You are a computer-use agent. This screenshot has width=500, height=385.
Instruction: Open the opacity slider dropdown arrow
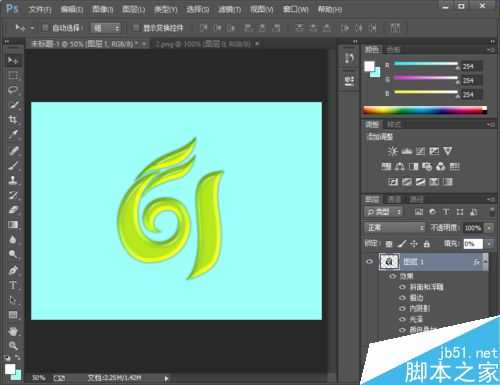(489, 228)
